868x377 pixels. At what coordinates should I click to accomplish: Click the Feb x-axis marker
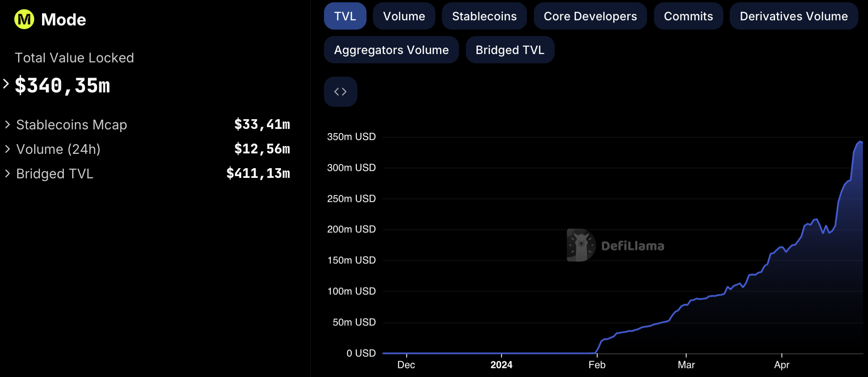click(597, 365)
